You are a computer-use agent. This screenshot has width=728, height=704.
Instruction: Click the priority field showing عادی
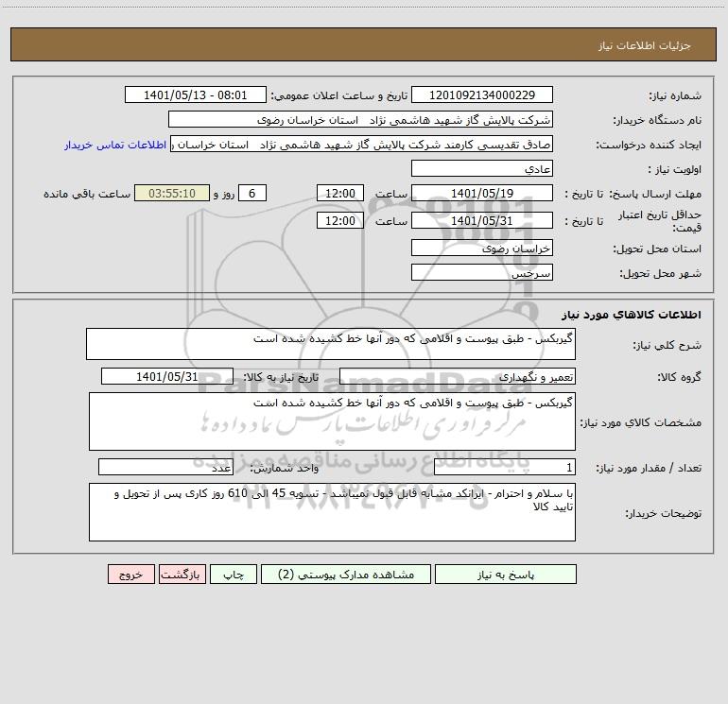[482, 168]
